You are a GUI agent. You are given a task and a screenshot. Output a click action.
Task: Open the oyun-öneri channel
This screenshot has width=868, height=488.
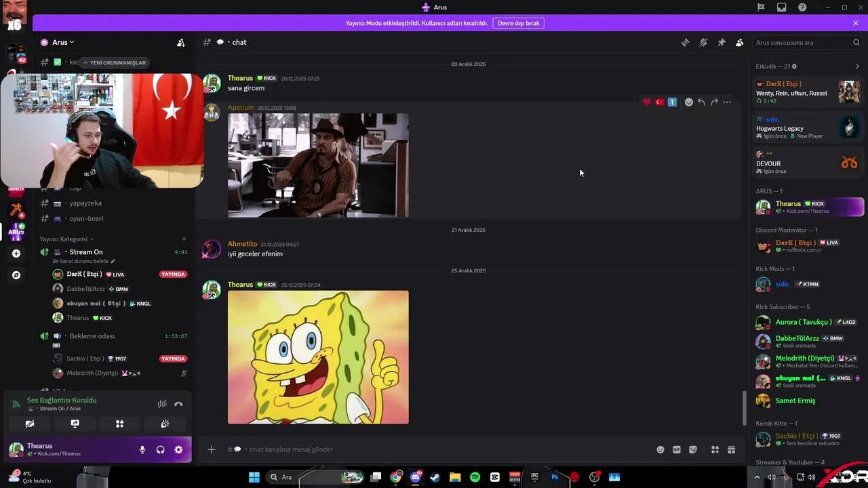[x=86, y=219]
